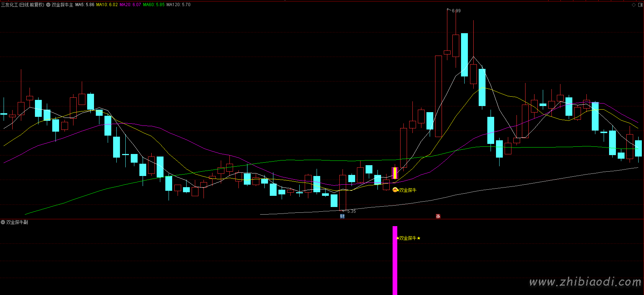Click the 6.99 high price marker
This screenshot has height=295, width=644.
pyautogui.click(x=456, y=11)
